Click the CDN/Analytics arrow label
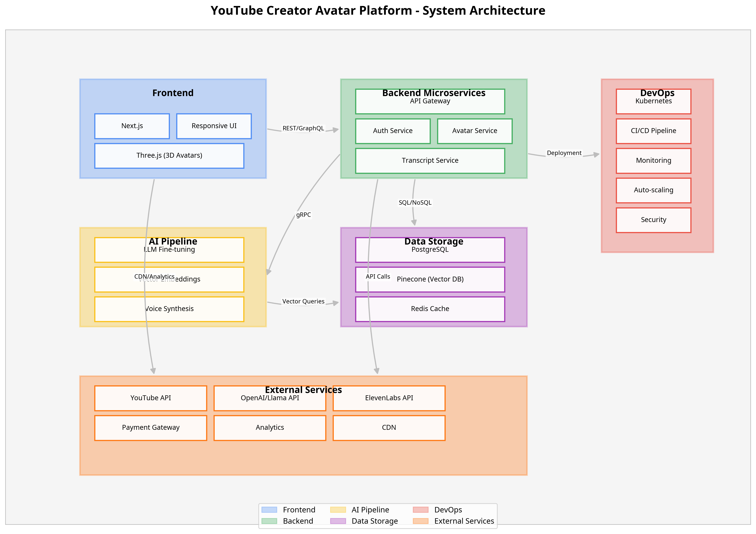 point(154,277)
